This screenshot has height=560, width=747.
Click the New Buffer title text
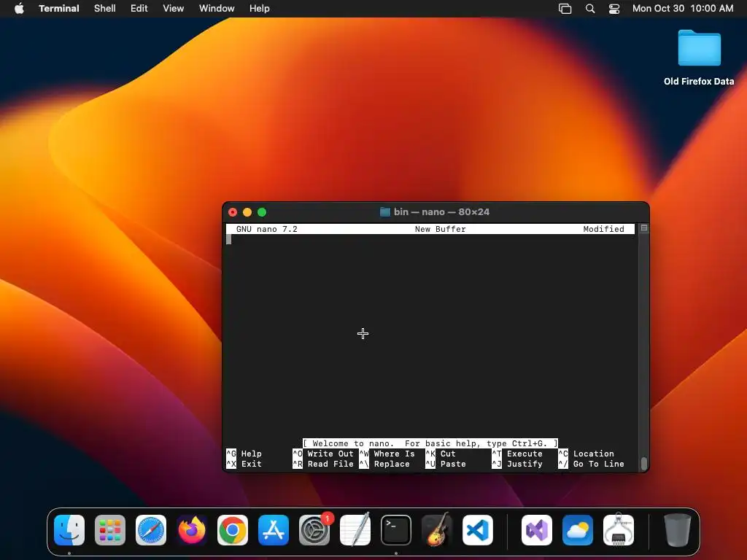tap(440, 229)
